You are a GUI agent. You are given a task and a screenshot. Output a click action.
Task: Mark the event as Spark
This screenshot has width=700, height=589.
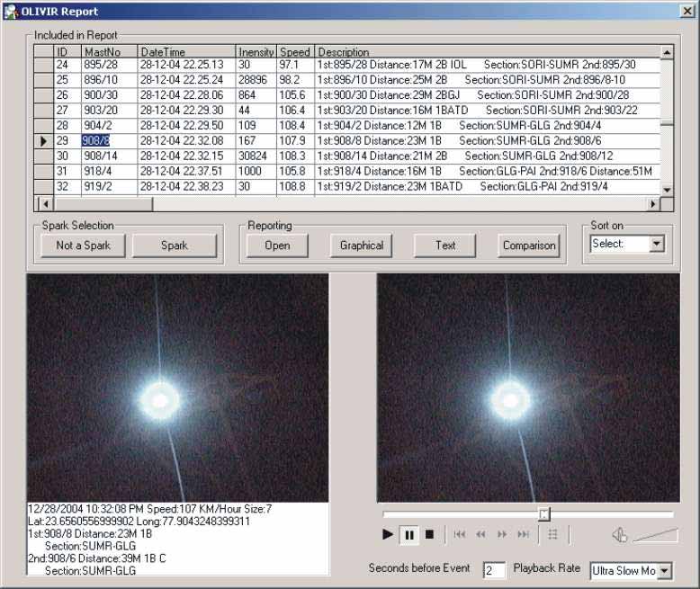pos(175,245)
